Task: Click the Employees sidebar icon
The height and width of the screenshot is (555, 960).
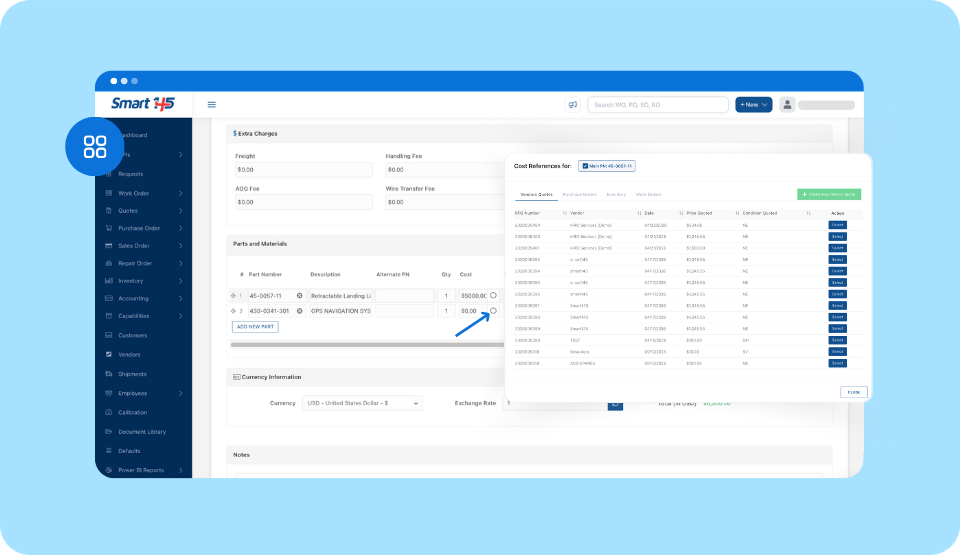Action: [109, 393]
